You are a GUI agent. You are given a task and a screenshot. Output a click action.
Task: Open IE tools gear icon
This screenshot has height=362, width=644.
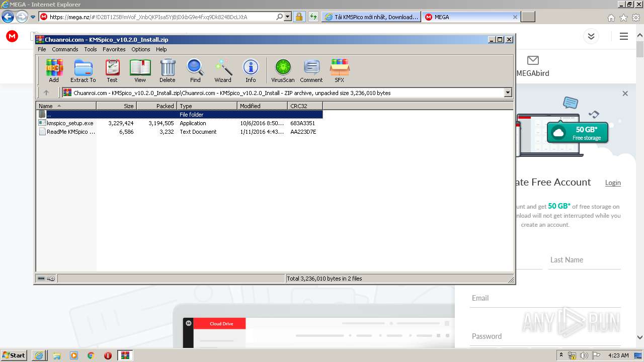click(x=636, y=18)
